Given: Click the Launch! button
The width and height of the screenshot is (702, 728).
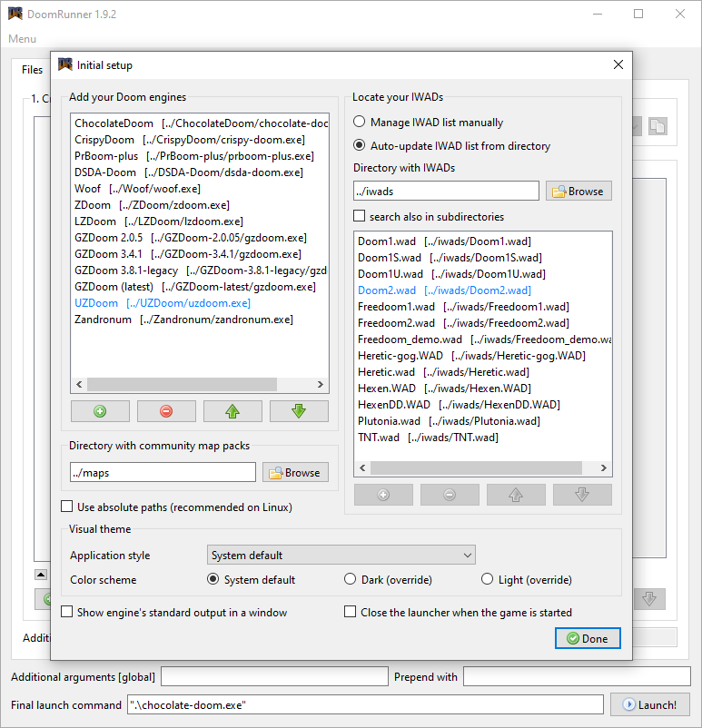Looking at the screenshot, I should coord(650,704).
